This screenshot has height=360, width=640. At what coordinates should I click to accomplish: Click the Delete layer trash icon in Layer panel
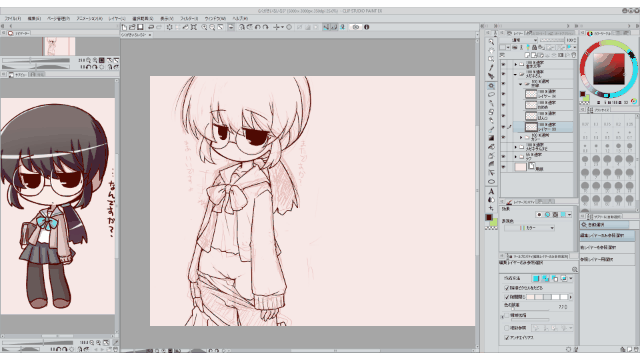pyautogui.click(x=574, y=55)
